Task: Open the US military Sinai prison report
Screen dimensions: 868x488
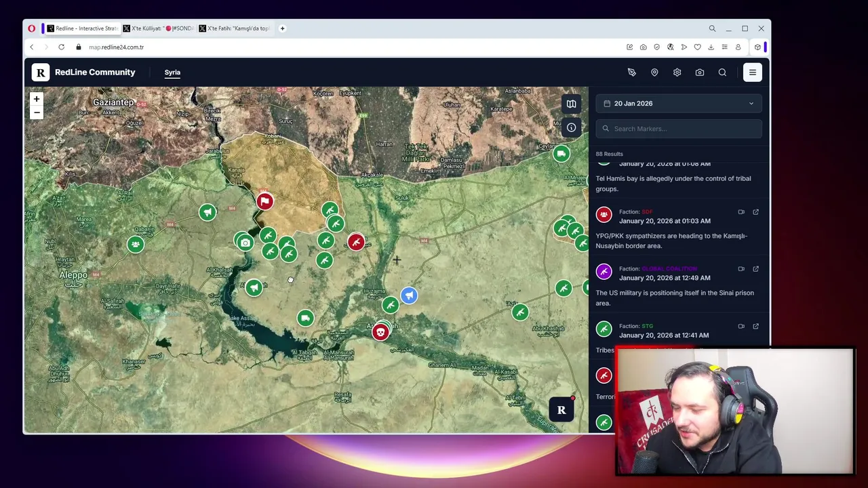Action: pos(675,298)
